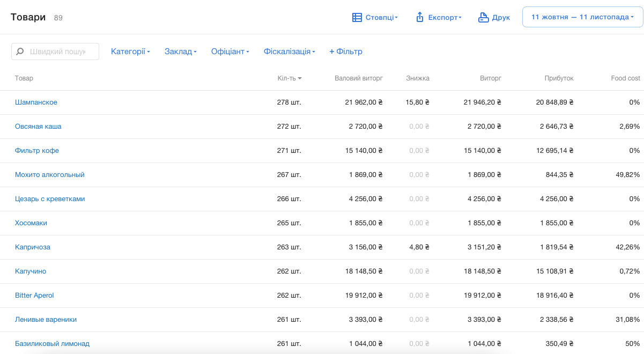Click the 271 шт. quantity cell
Viewport: 644px width, 354px height.
pos(289,151)
